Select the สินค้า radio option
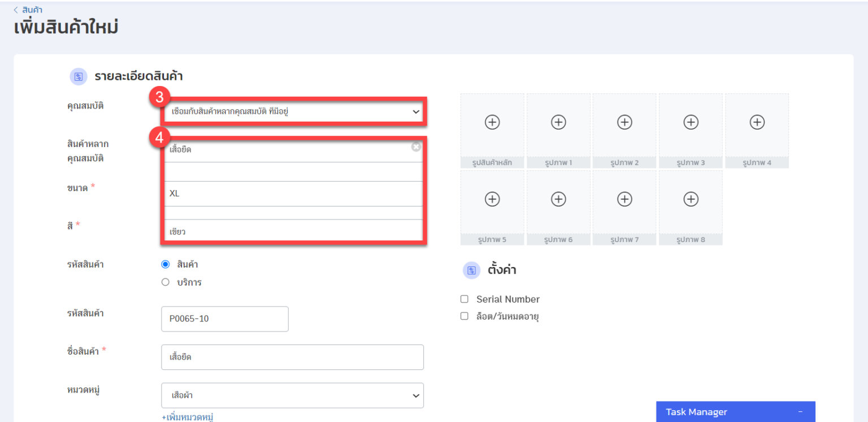 coord(165,264)
